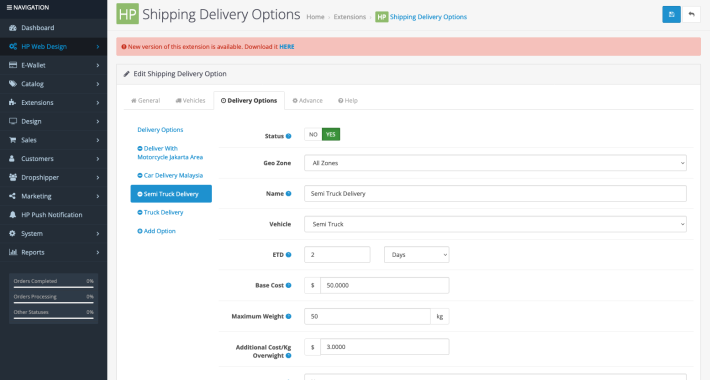Screen dimensions: 710x380
Task: Click the HP Push Notification bell icon
Action: click(13, 215)
